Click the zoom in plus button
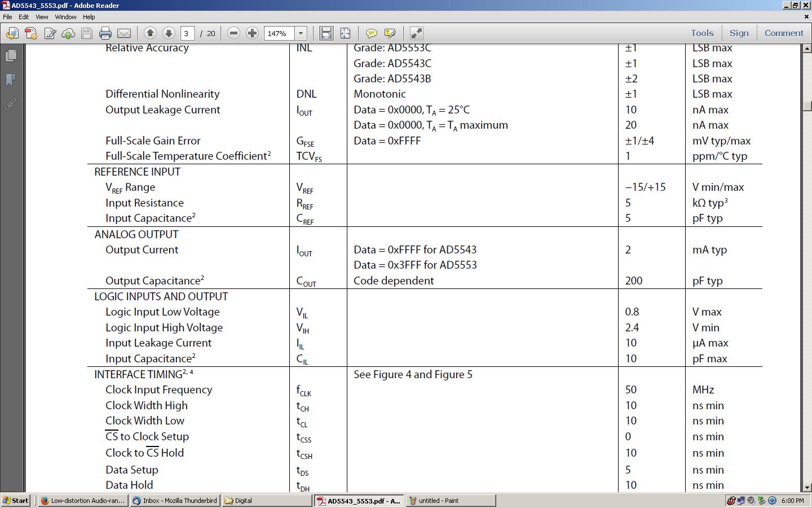Viewport: 812px width, 508px height. tap(252, 33)
